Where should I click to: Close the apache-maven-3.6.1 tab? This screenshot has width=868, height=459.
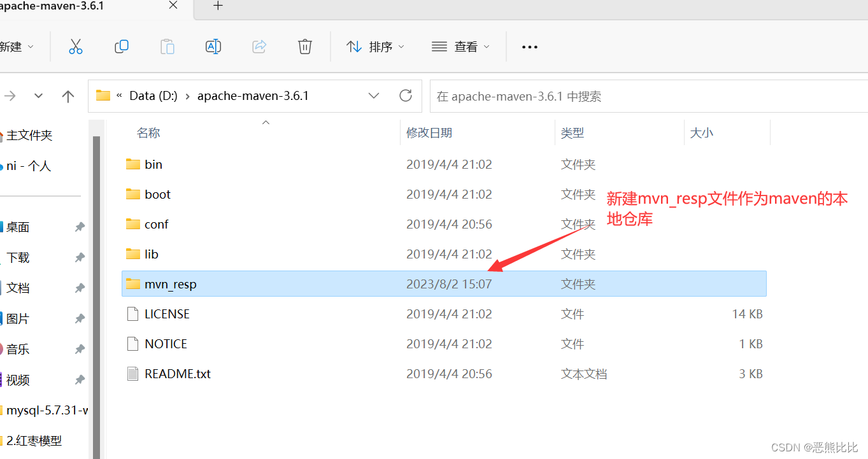[173, 6]
